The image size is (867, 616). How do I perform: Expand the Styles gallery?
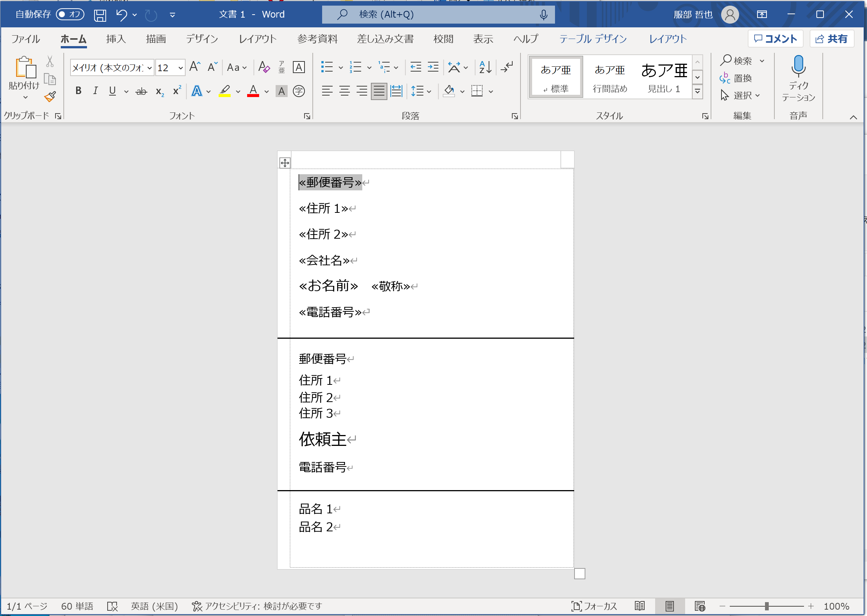pos(697,91)
